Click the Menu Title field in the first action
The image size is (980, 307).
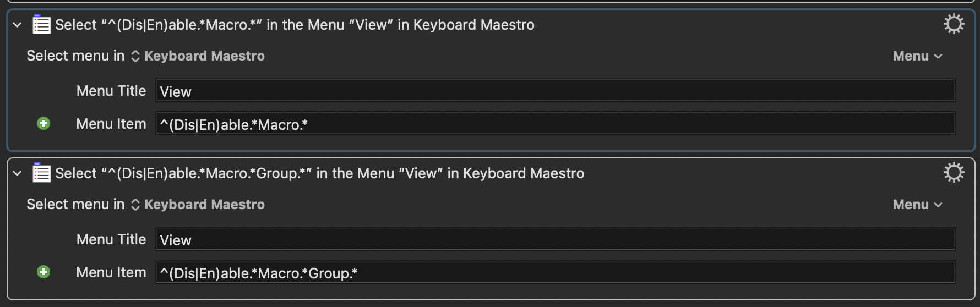[555, 91]
